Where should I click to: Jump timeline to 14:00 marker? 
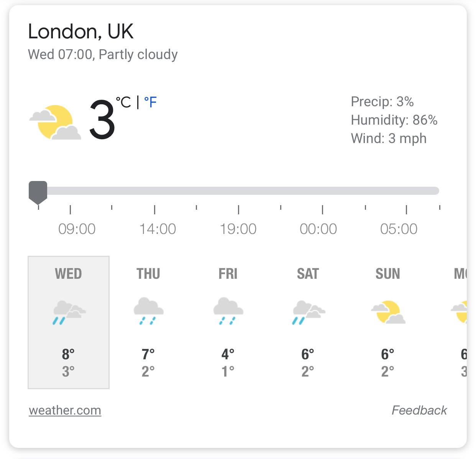tap(155, 191)
